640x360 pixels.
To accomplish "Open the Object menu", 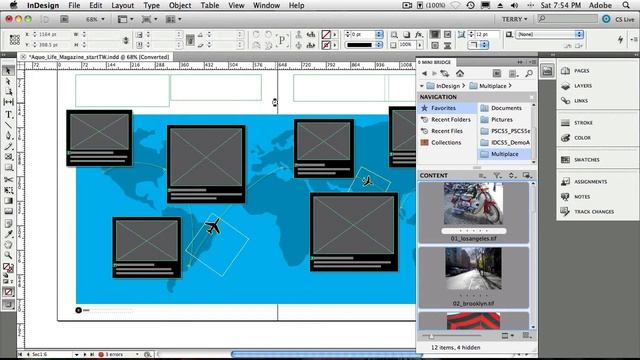I will click(180, 5).
